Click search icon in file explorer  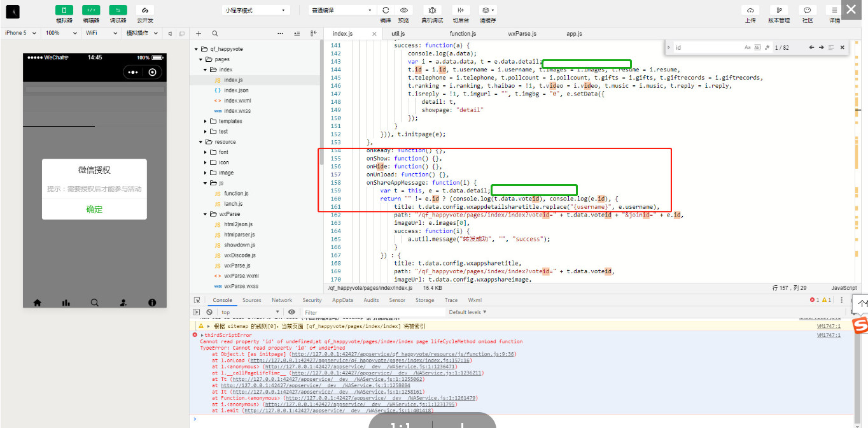(215, 33)
